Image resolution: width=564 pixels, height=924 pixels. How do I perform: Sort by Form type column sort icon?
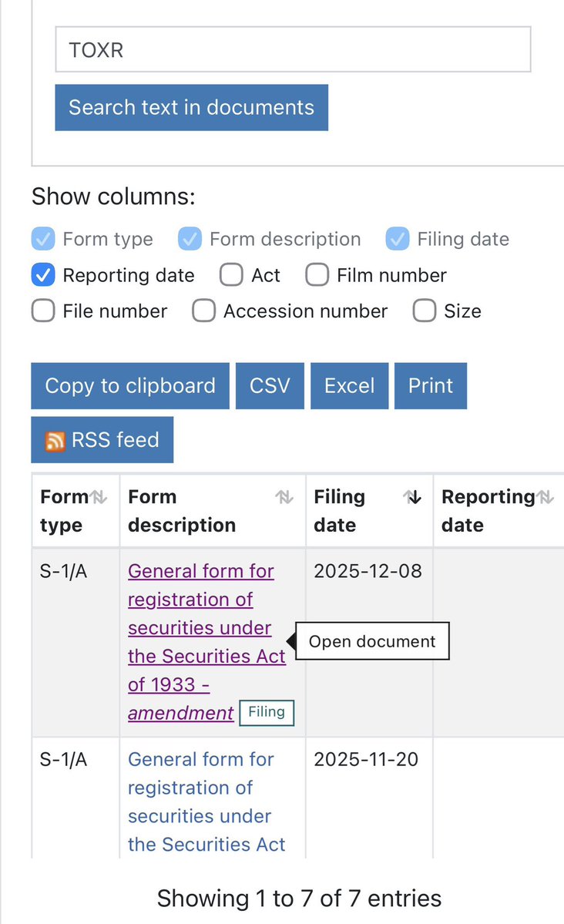pos(99,497)
